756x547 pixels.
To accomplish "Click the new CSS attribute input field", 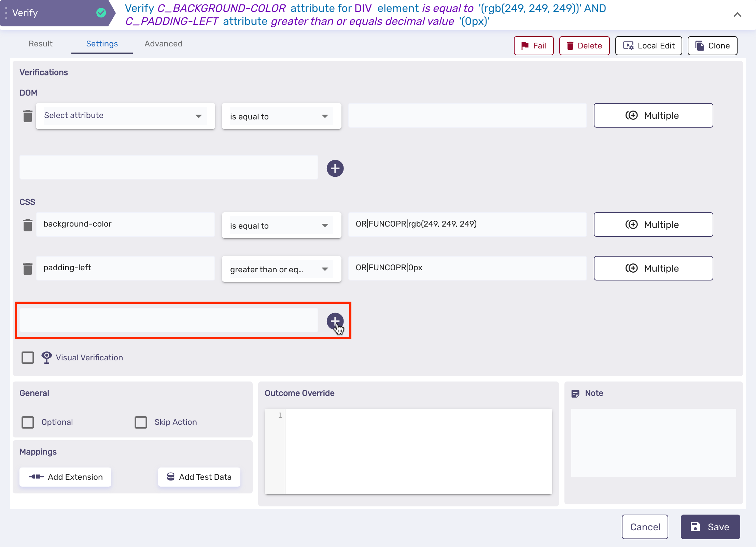I will pyautogui.click(x=169, y=320).
